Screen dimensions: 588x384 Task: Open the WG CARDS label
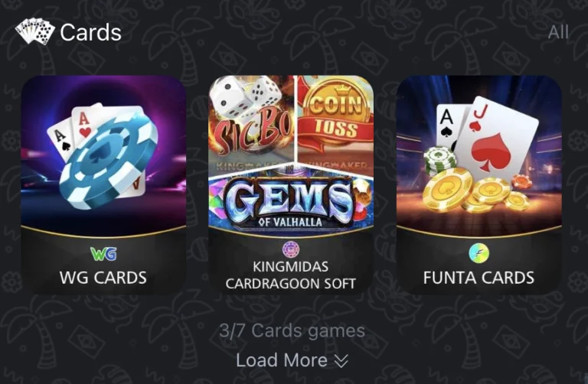coord(103,278)
